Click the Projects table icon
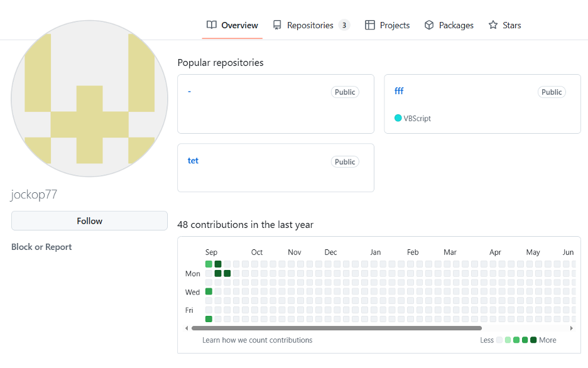 [370, 25]
